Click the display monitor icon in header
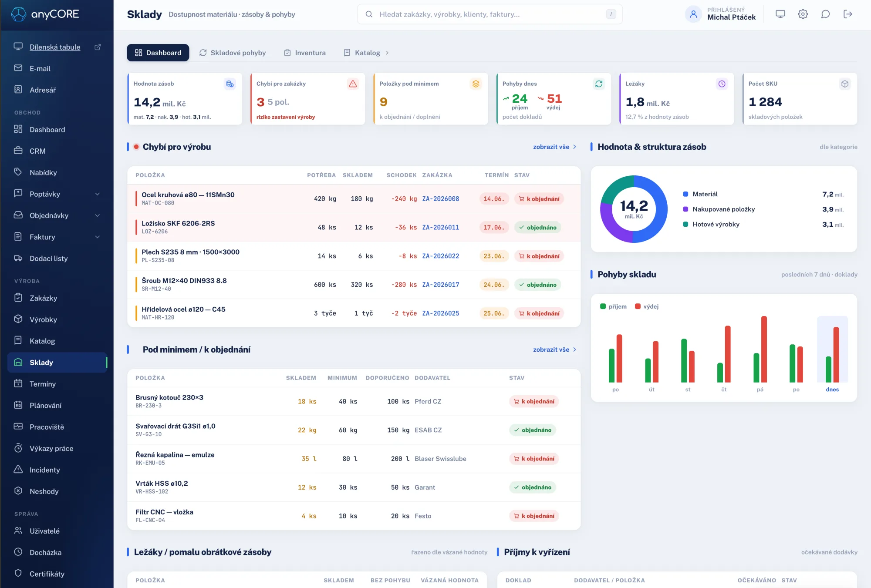This screenshot has height=588, width=871. coord(780,14)
